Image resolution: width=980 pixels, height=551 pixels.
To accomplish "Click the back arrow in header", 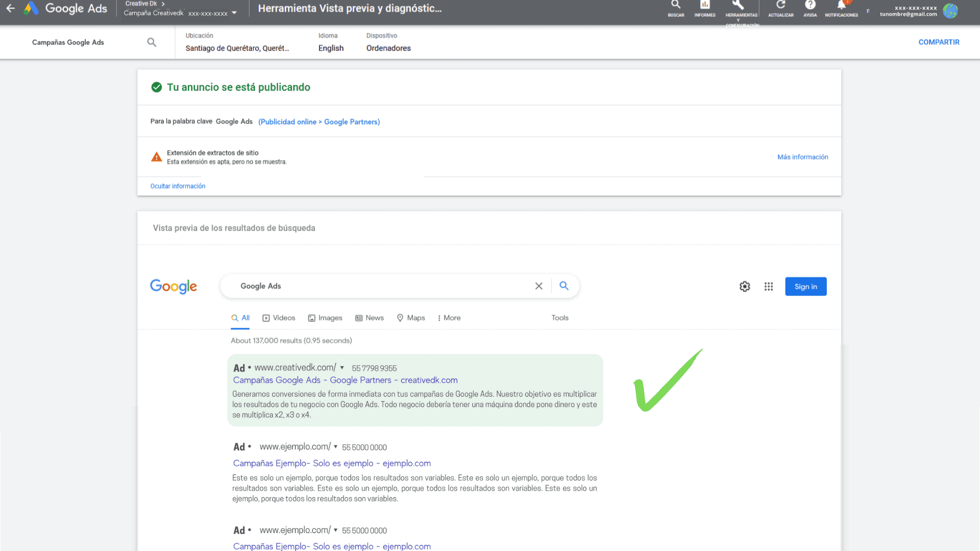I will (x=10, y=9).
